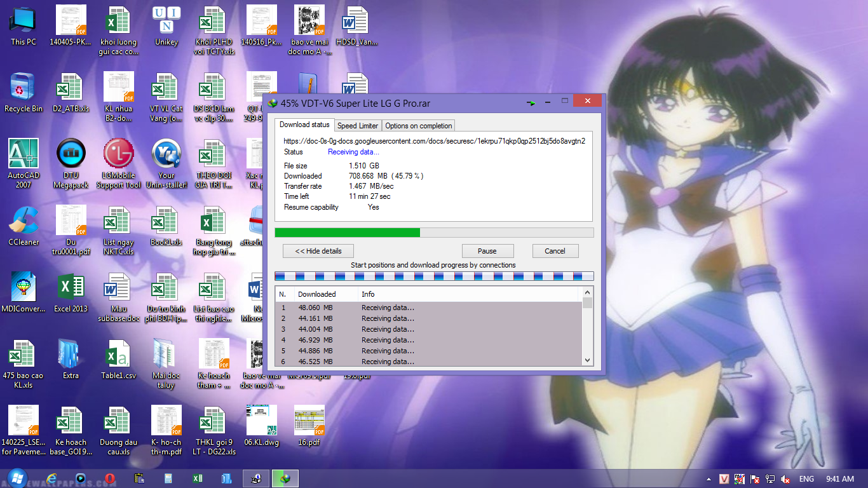Click the connection list scroll up arrow

coord(588,293)
